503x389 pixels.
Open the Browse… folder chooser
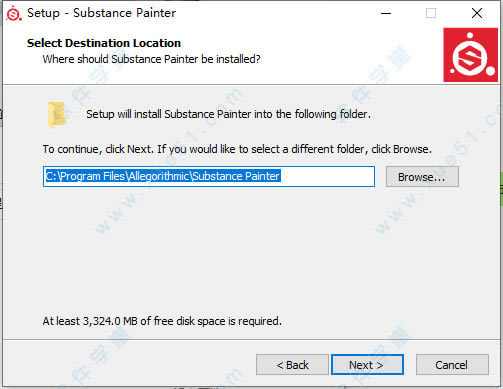(422, 177)
